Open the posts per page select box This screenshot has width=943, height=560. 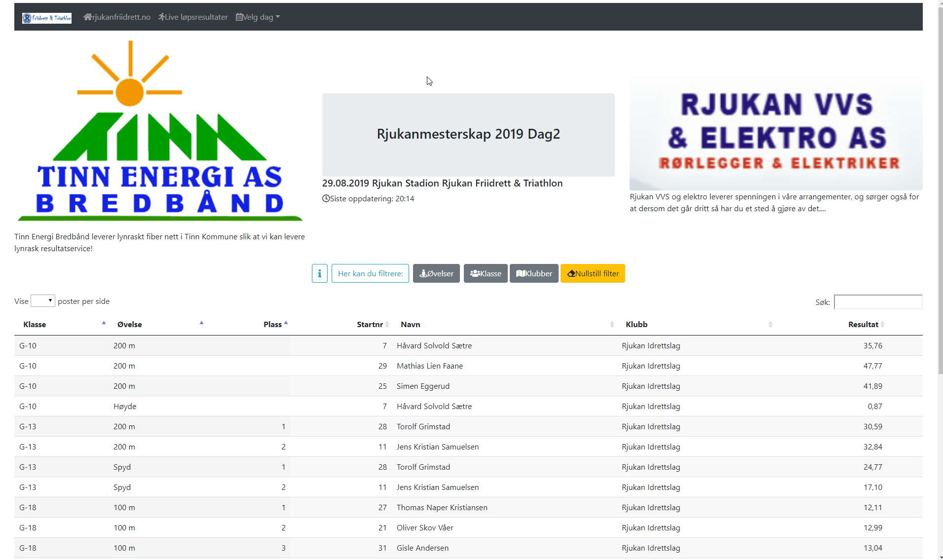coord(43,300)
